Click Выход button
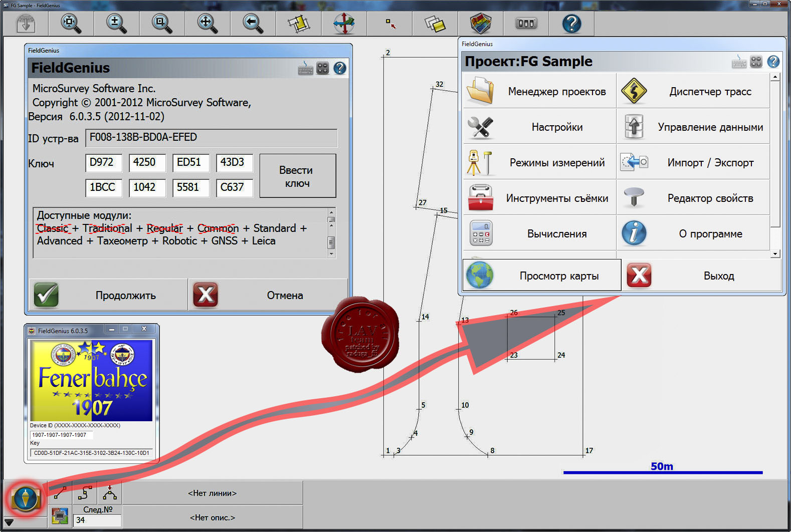 702,275
